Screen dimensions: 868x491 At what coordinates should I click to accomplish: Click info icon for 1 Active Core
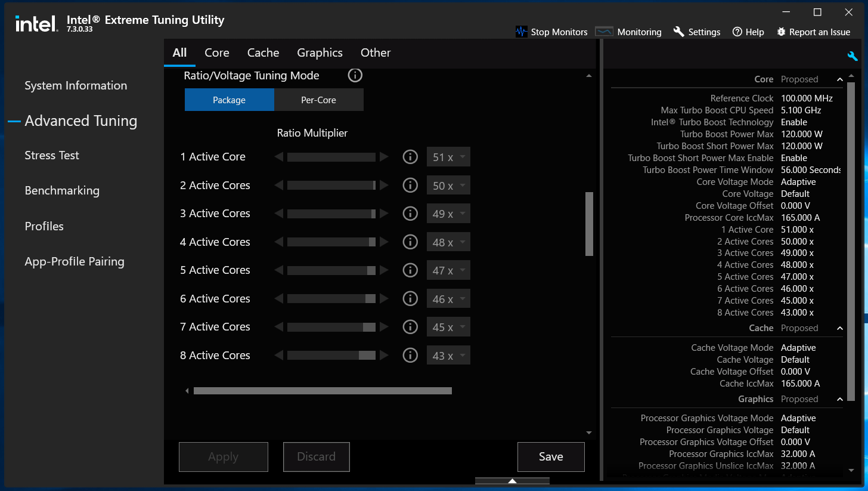[x=410, y=157]
